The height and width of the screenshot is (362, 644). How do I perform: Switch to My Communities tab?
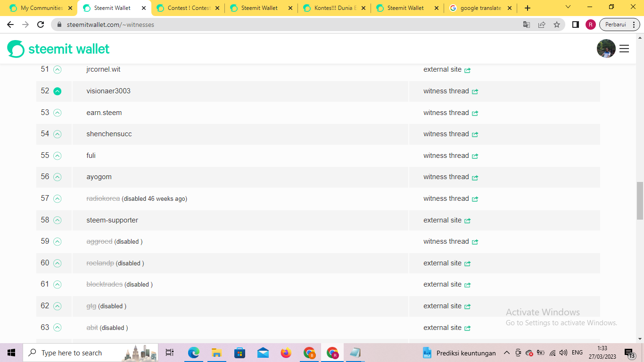(x=41, y=8)
